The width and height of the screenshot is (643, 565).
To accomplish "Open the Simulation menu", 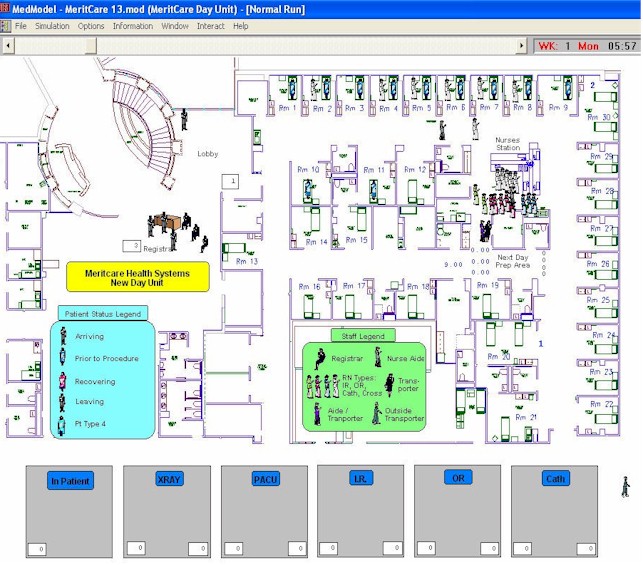I will 52,26.
